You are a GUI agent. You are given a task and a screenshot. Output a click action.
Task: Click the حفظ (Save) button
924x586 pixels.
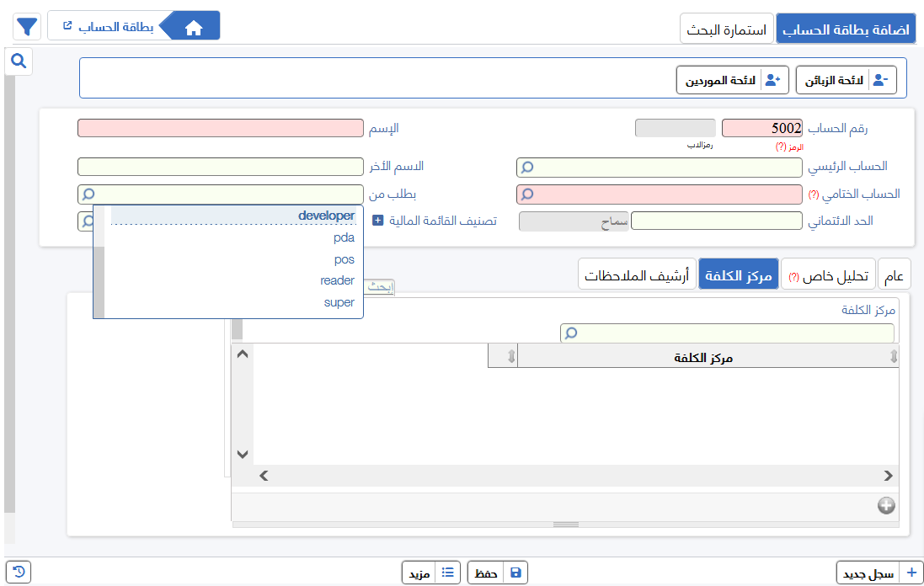(497, 572)
